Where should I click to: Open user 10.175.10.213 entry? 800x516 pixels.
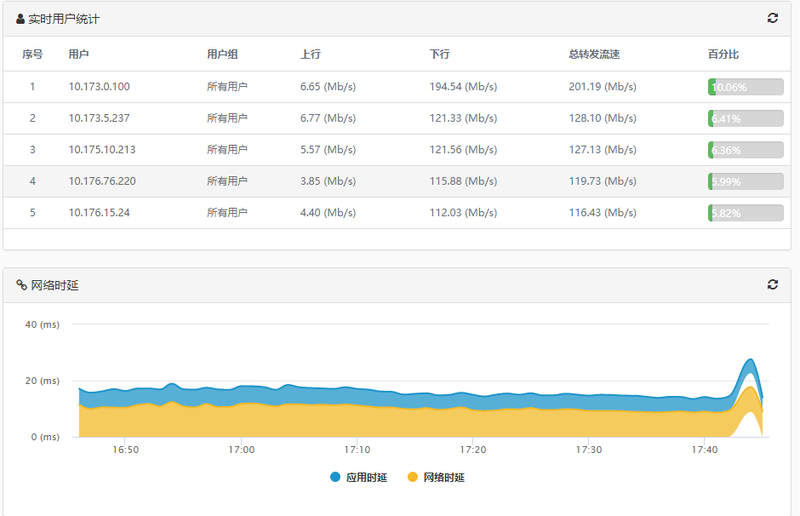pos(102,150)
